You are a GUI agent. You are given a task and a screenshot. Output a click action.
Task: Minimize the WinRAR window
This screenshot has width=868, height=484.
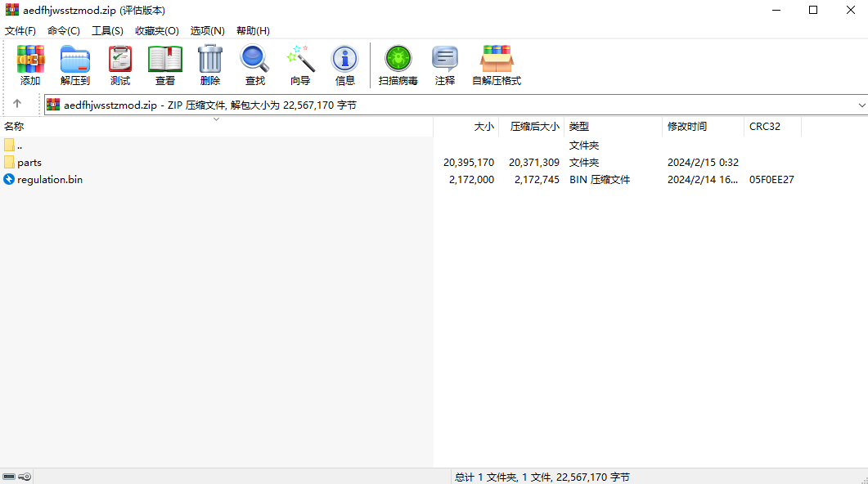click(776, 10)
